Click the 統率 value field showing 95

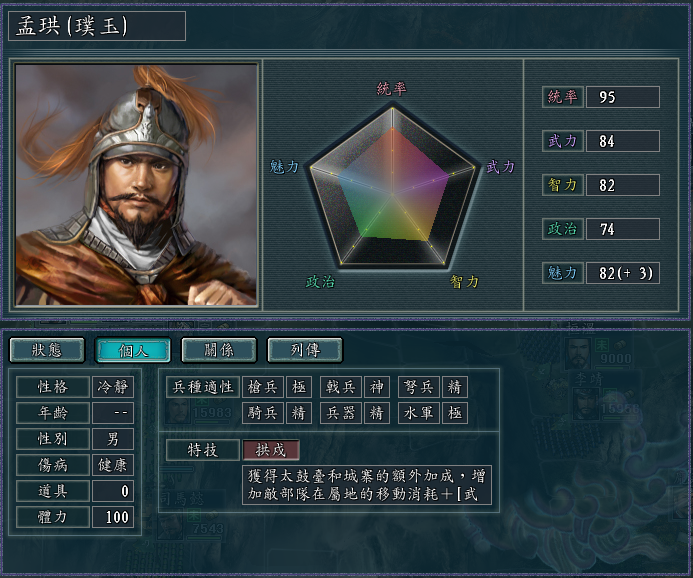pyautogui.click(x=623, y=97)
